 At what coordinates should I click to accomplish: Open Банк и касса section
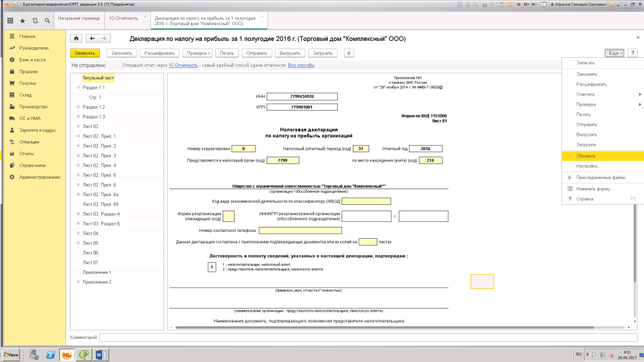click(x=32, y=60)
